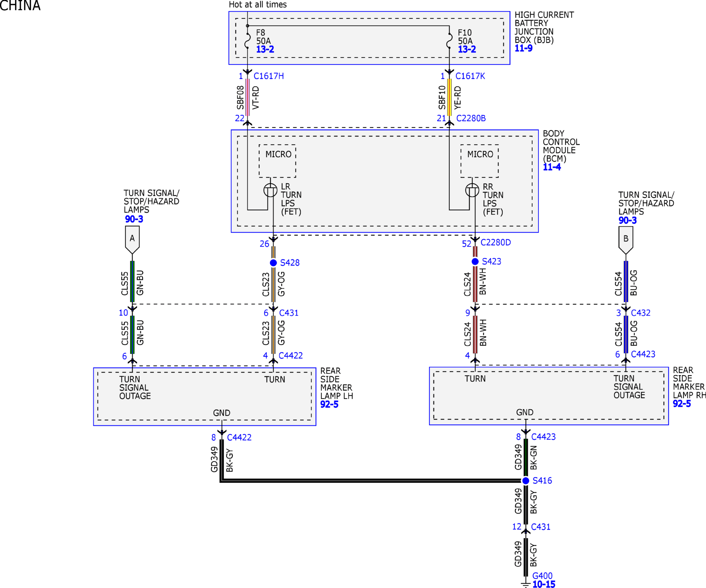706x588 pixels.
Task: Select the blue S416 splice dot
Action: (526, 481)
